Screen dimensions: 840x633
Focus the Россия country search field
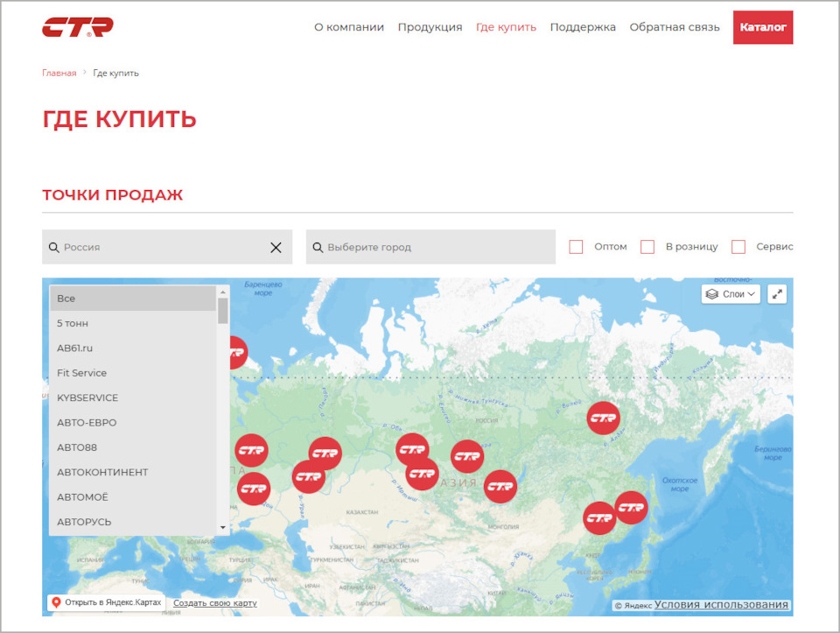tap(167, 247)
